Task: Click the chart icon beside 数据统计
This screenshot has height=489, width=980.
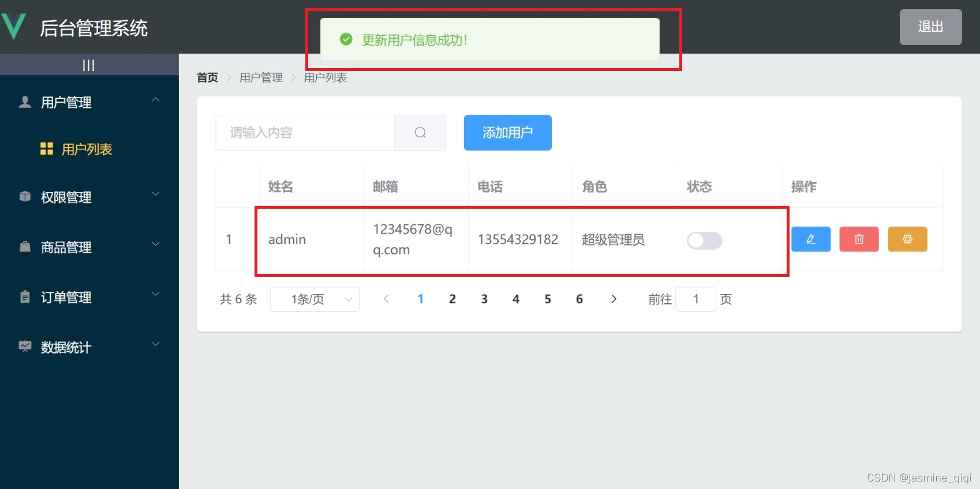Action: 25,347
